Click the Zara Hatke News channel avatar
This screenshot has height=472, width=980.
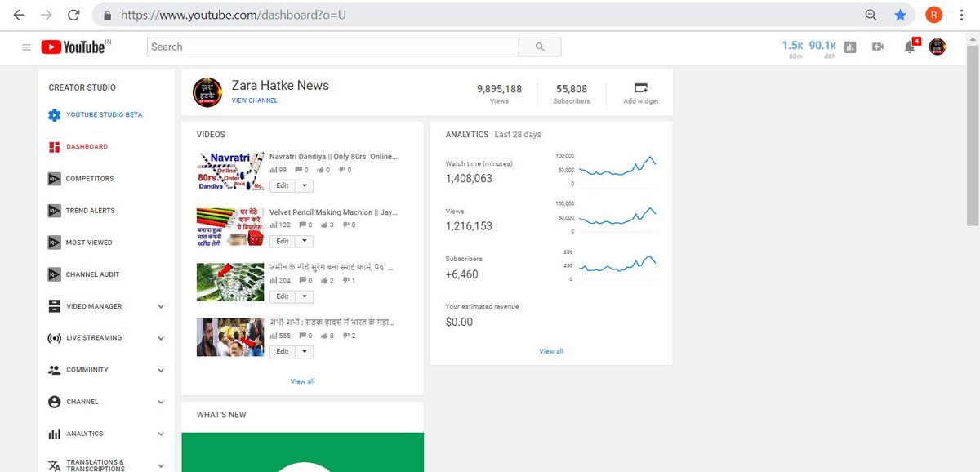pyautogui.click(x=207, y=92)
